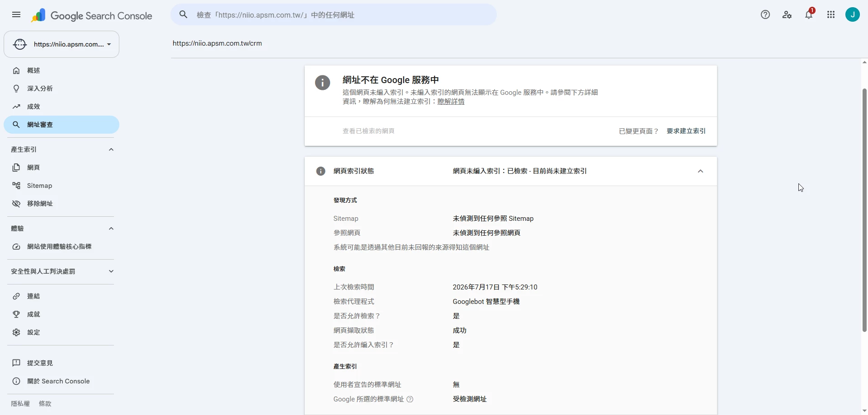Click the 受檢測網址 value
The height and width of the screenshot is (415, 868).
click(x=470, y=399)
